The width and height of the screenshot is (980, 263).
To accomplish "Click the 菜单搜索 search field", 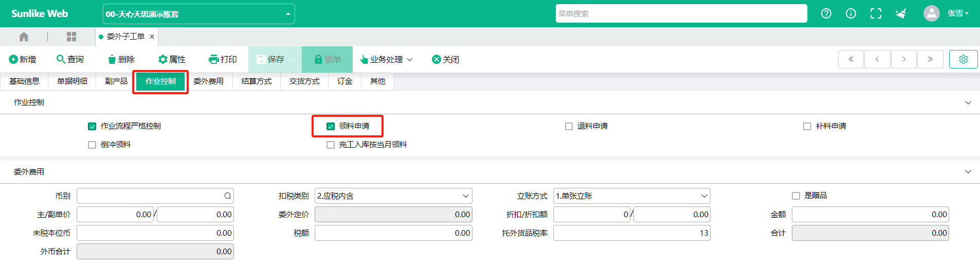I will (681, 14).
